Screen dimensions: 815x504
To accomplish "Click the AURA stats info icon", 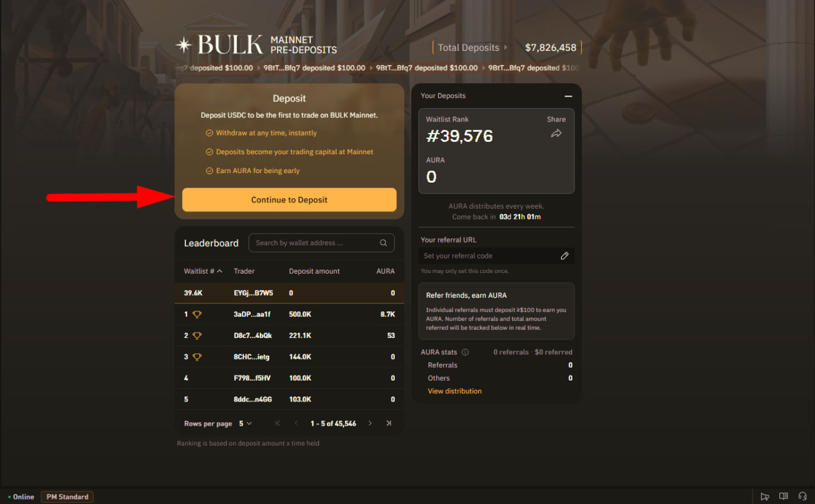I will pyautogui.click(x=465, y=352).
